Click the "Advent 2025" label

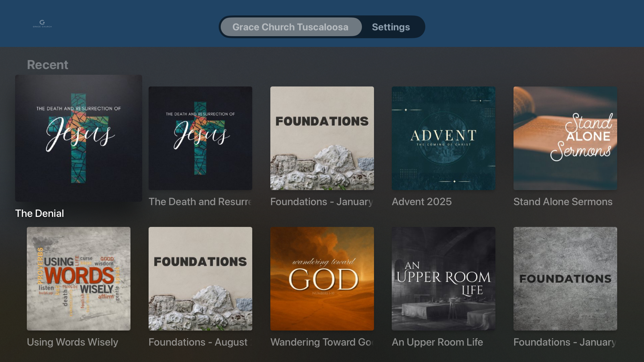coord(422,201)
